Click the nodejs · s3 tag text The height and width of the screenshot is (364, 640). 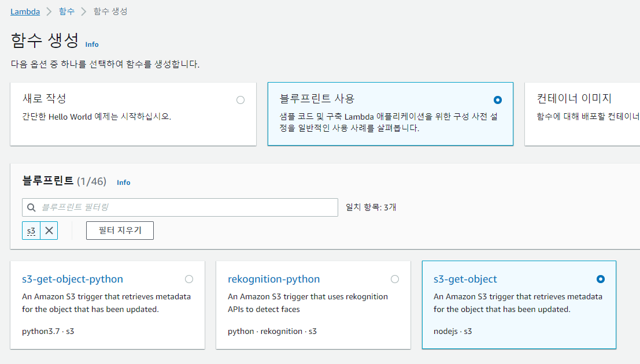point(453,331)
